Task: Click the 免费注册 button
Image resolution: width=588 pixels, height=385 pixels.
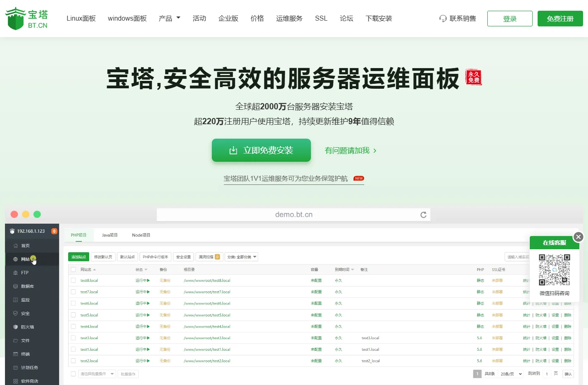Action: [x=560, y=19]
